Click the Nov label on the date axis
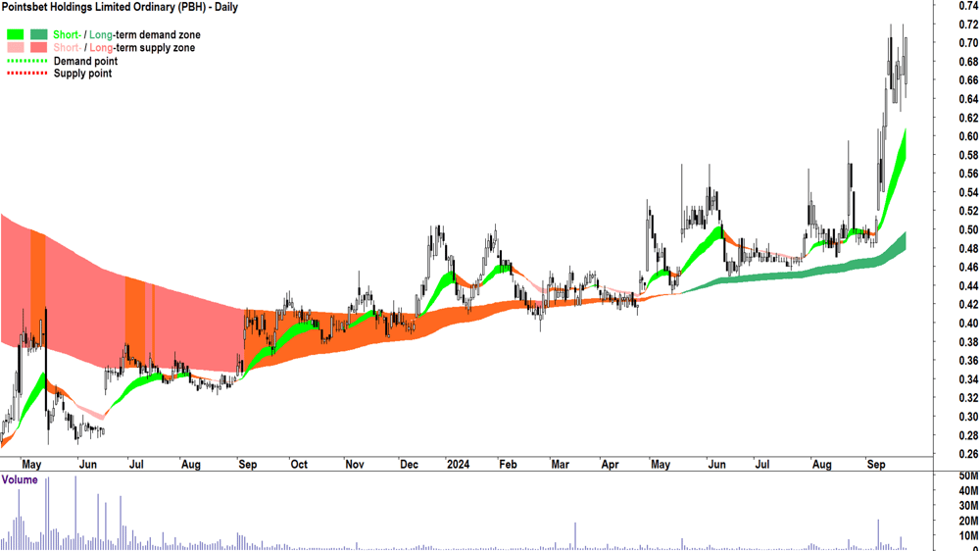980x551 pixels. (x=355, y=465)
